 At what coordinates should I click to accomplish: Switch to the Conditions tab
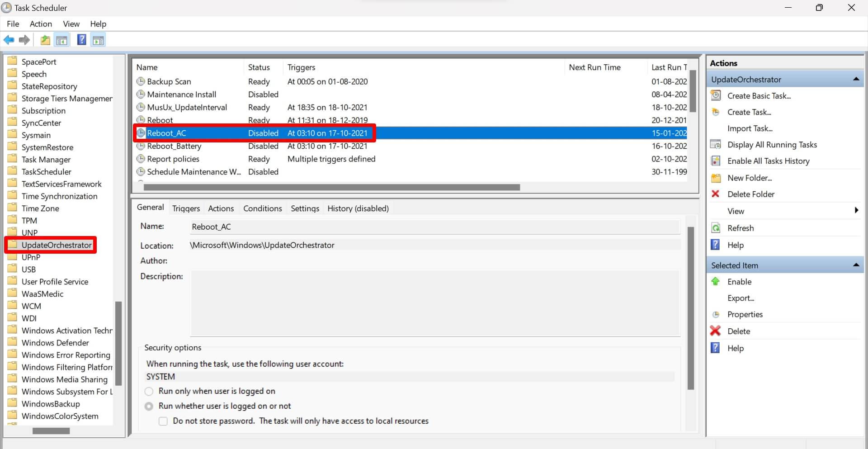tap(263, 208)
